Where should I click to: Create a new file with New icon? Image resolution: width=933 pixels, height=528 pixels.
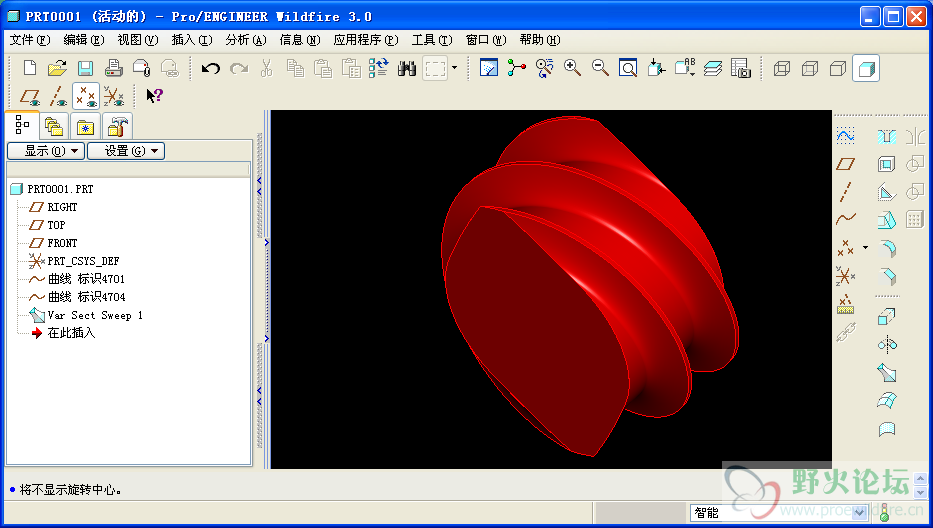click(x=30, y=68)
